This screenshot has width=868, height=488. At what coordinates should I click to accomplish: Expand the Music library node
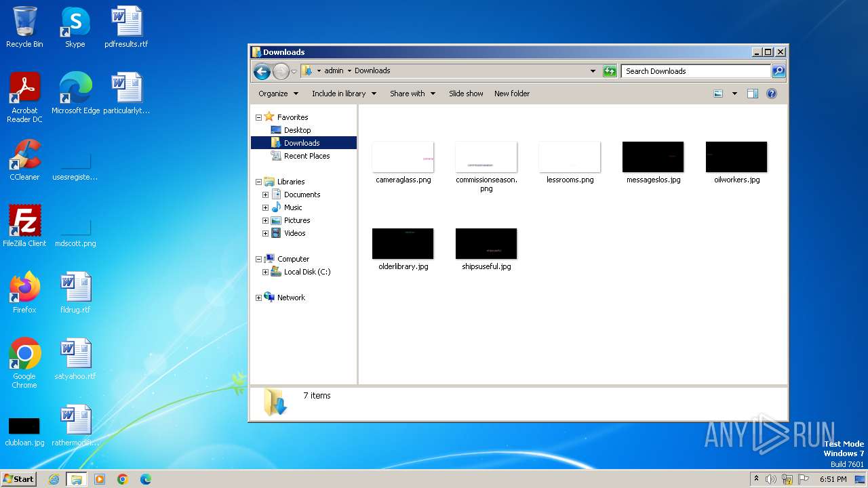(266, 207)
